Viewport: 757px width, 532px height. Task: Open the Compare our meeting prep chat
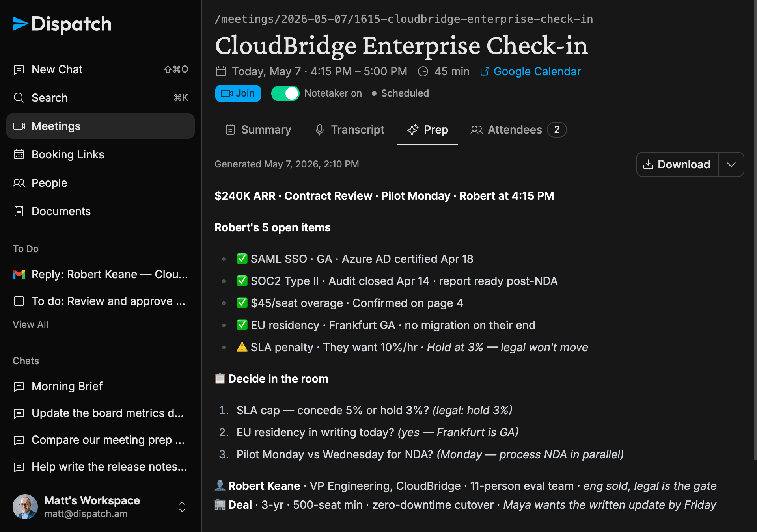point(101,440)
